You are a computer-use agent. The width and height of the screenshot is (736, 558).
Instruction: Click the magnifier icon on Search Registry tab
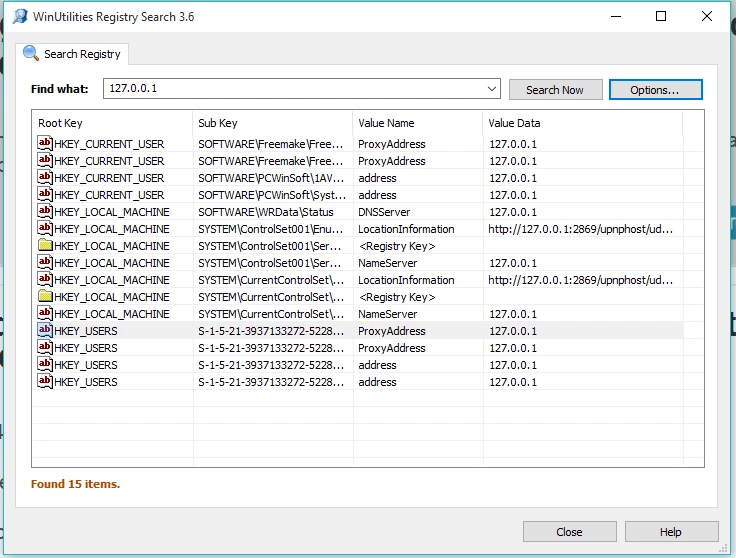point(31,53)
